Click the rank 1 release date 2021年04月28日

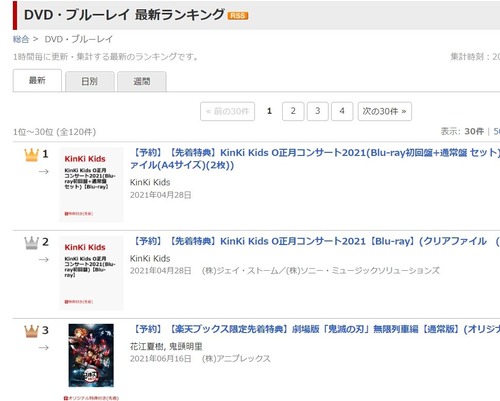coord(161,195)
